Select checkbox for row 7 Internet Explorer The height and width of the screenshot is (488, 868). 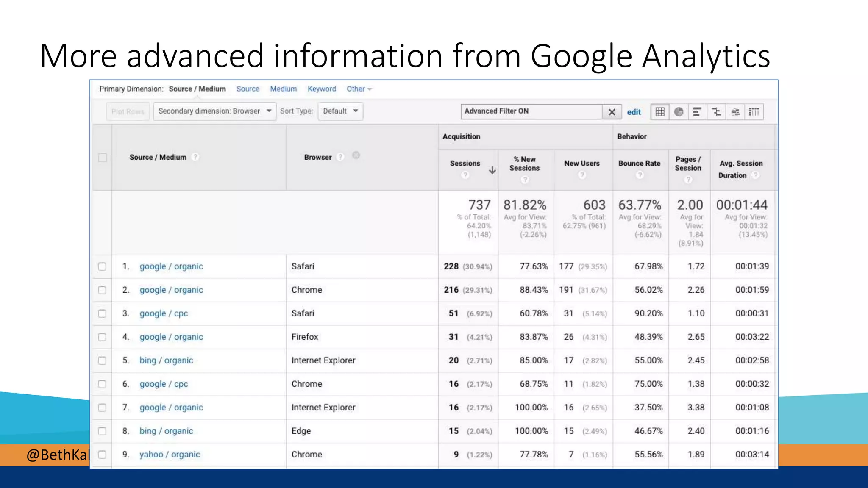[102, 408]
